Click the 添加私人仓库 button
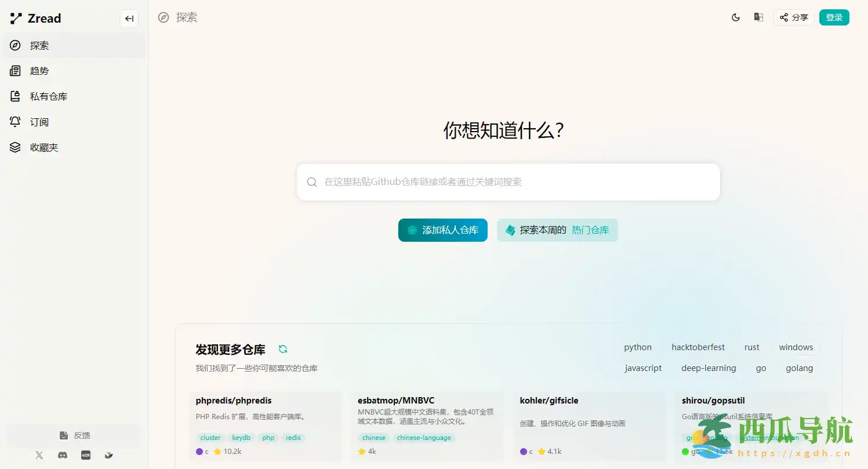868x469 pixels. pos(443,230)
